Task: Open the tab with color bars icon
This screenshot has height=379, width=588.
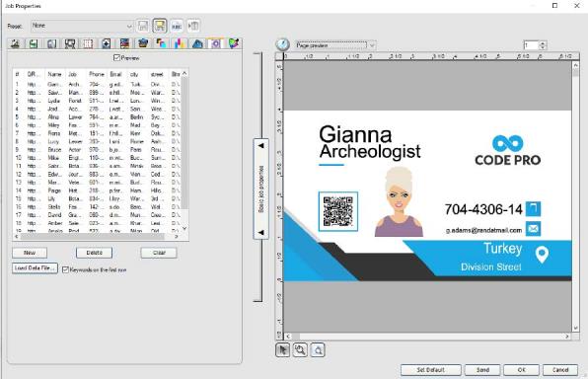Action: tap(124, 43)
